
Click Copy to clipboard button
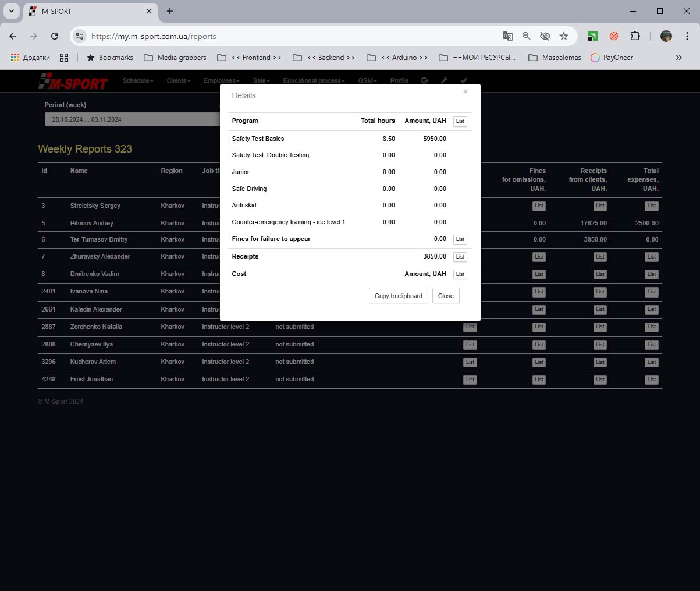pyautogui.click(x=398, y=296)
